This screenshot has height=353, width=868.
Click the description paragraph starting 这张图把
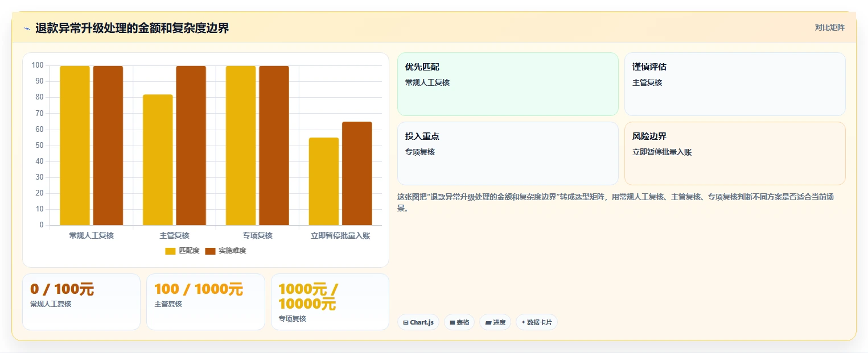[616, 202]
